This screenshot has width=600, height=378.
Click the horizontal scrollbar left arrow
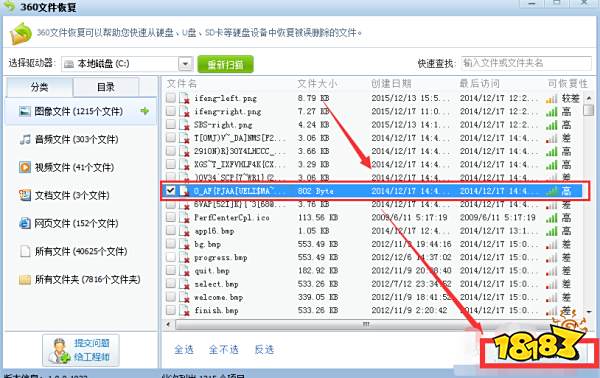168,324
